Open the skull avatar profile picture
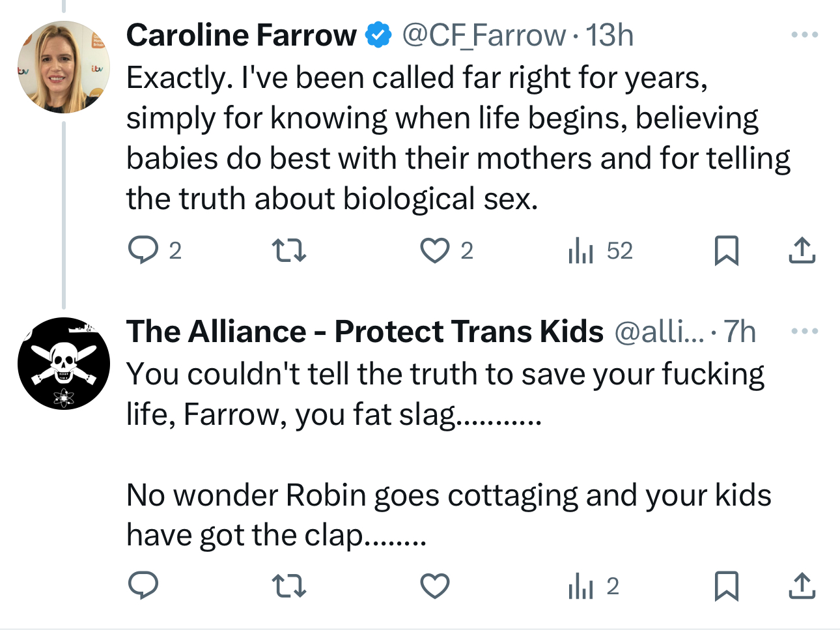 63,364
